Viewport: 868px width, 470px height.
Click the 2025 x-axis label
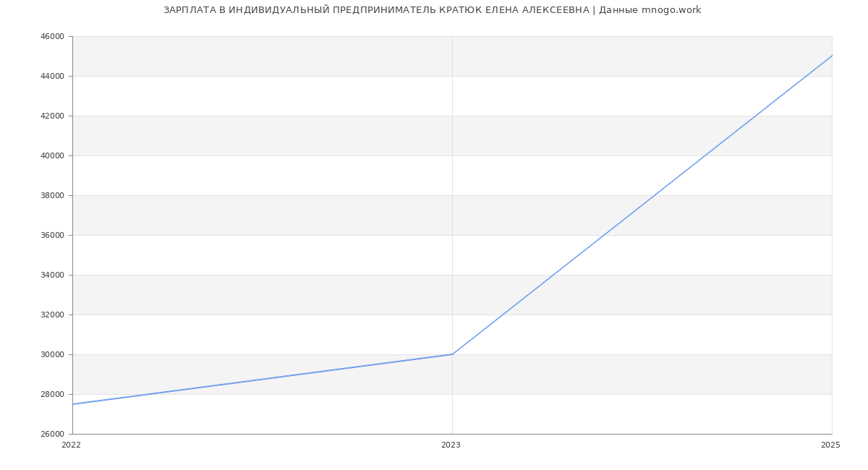(830, 445)
